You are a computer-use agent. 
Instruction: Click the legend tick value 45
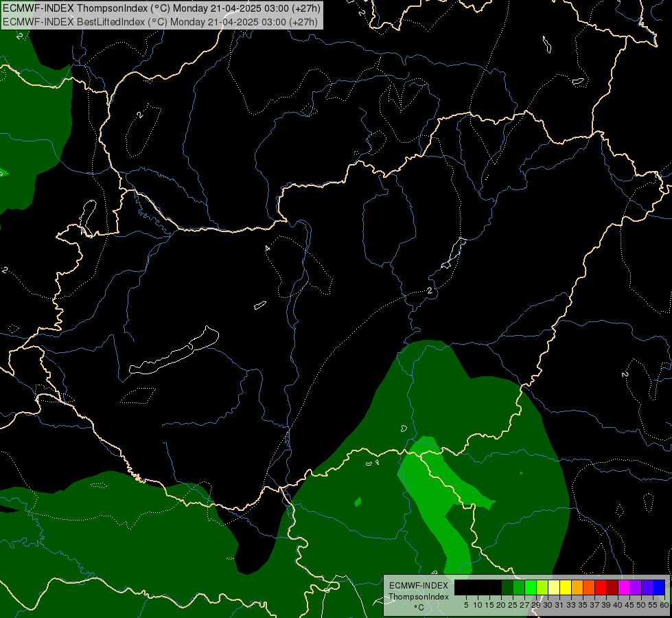click(x=629, y=605)
